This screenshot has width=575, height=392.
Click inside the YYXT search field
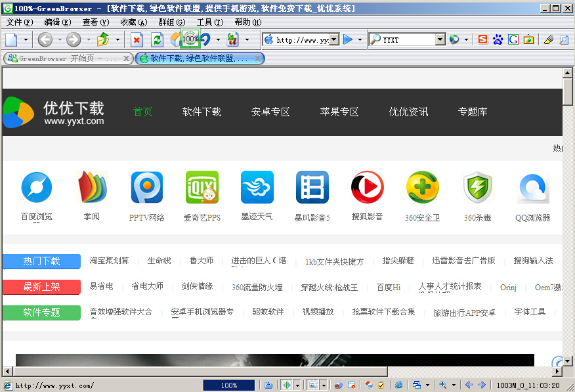[x=408, y=39]
